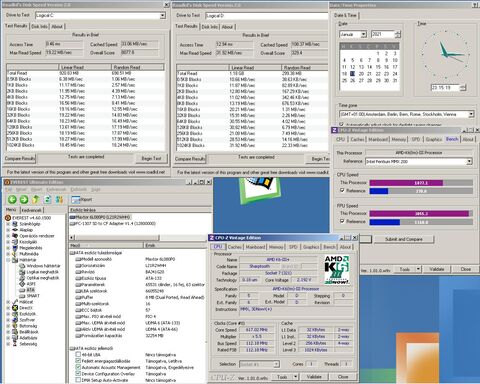Expand Hálózat tree node
Image resolution: width=480 pixels, height=384 pixels.
click(8, 302)
